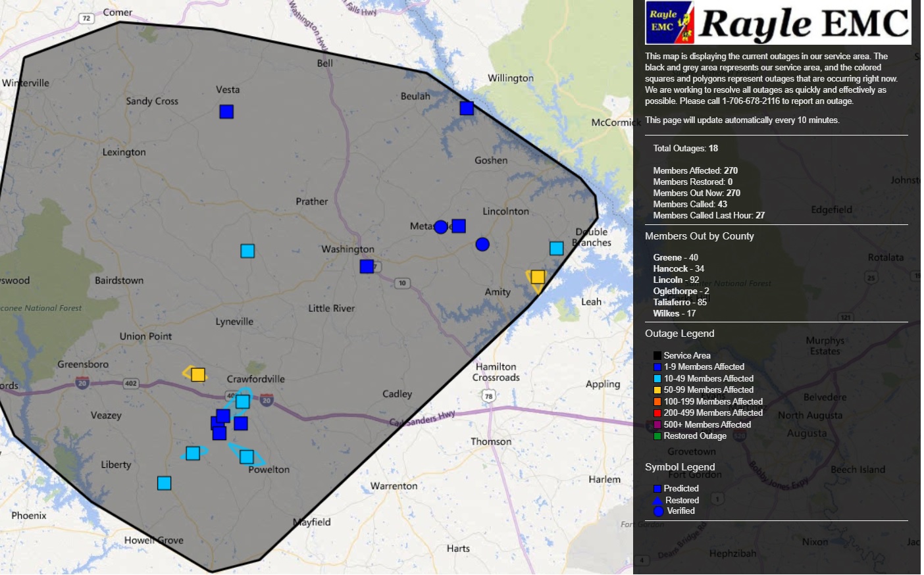
Task: Select the light blue outage square south of Liberty
Action: pyautogui.click(x=165, y=484)
